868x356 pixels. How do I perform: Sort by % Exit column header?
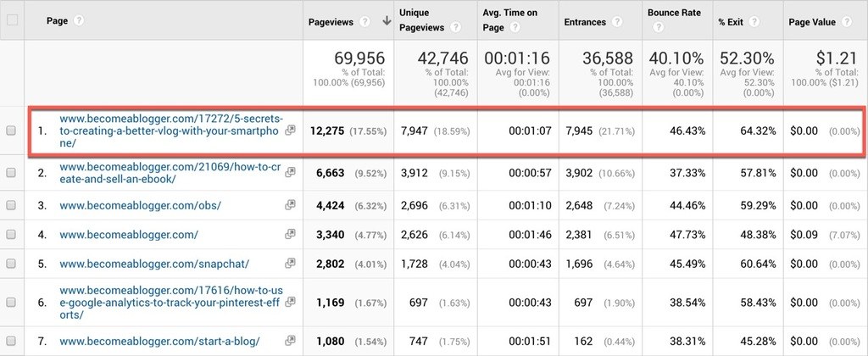731,22
